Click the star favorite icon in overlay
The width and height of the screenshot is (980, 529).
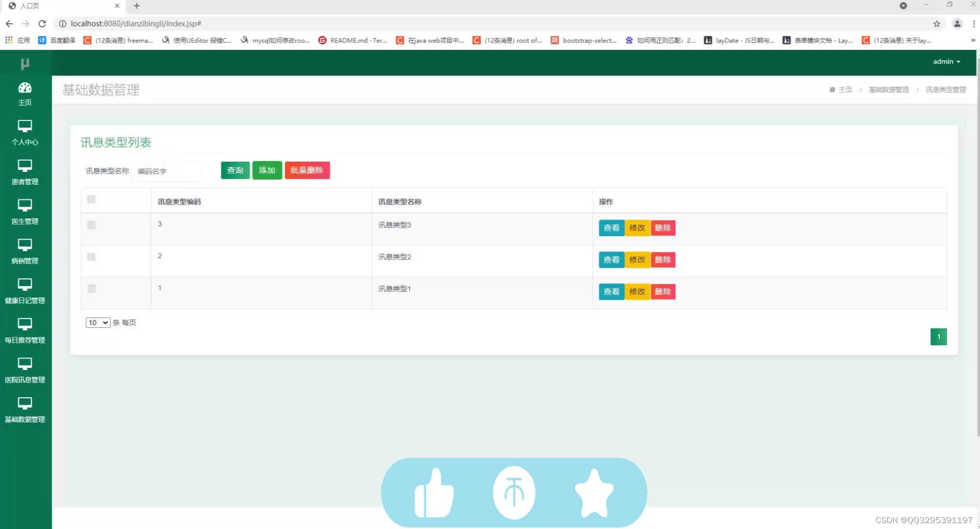[x=594, y=493]
